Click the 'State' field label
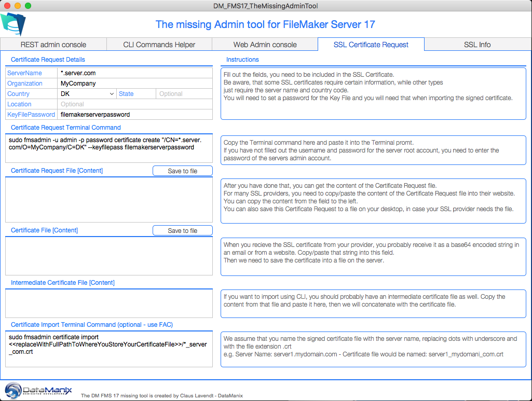The image size is (532, 401). tap(126, 94)
